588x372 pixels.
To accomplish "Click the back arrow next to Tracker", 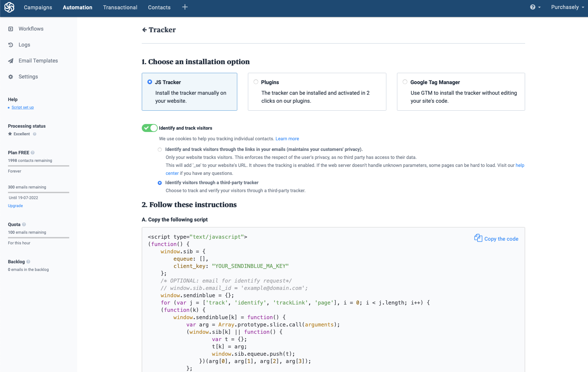I will click(x=144, y=30).
